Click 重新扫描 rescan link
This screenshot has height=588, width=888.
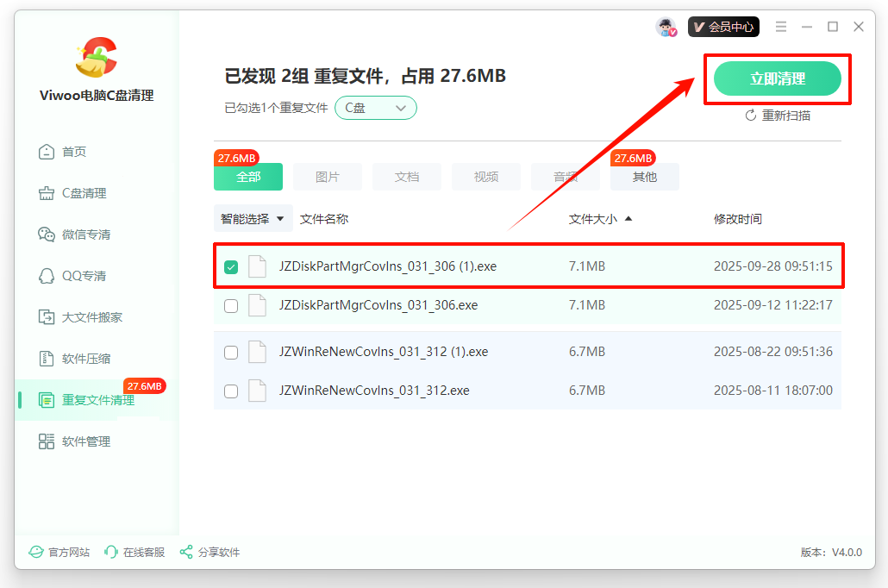point(778,116)
